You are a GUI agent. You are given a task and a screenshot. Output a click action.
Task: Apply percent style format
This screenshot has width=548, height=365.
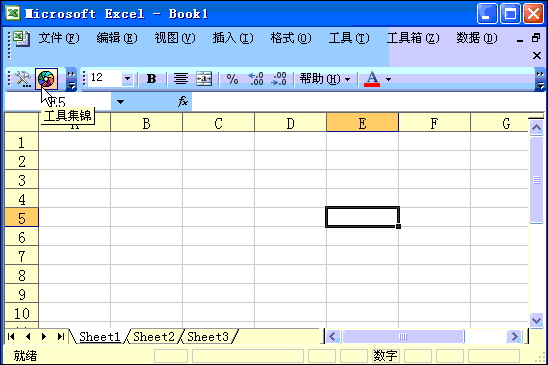[232, 79]
